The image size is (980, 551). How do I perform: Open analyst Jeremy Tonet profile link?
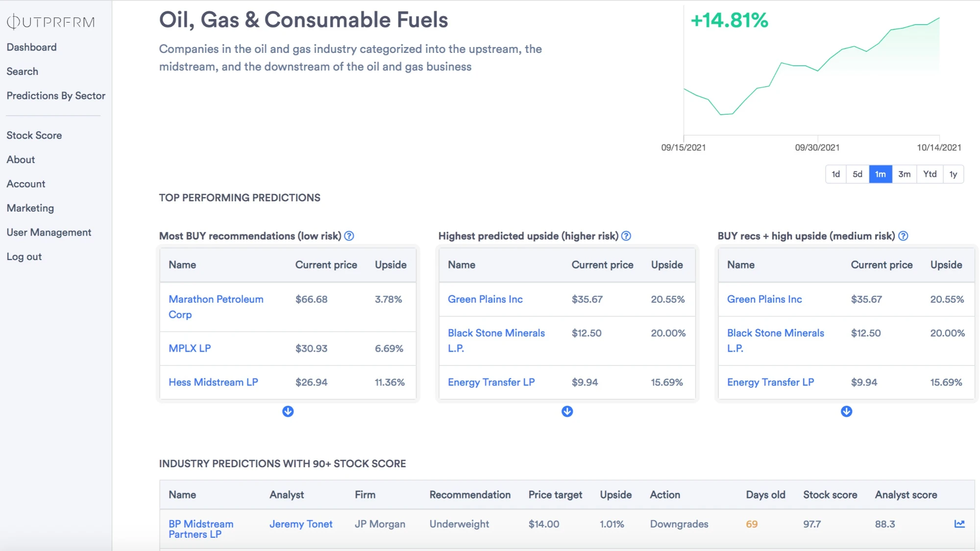tap(301, 524)
